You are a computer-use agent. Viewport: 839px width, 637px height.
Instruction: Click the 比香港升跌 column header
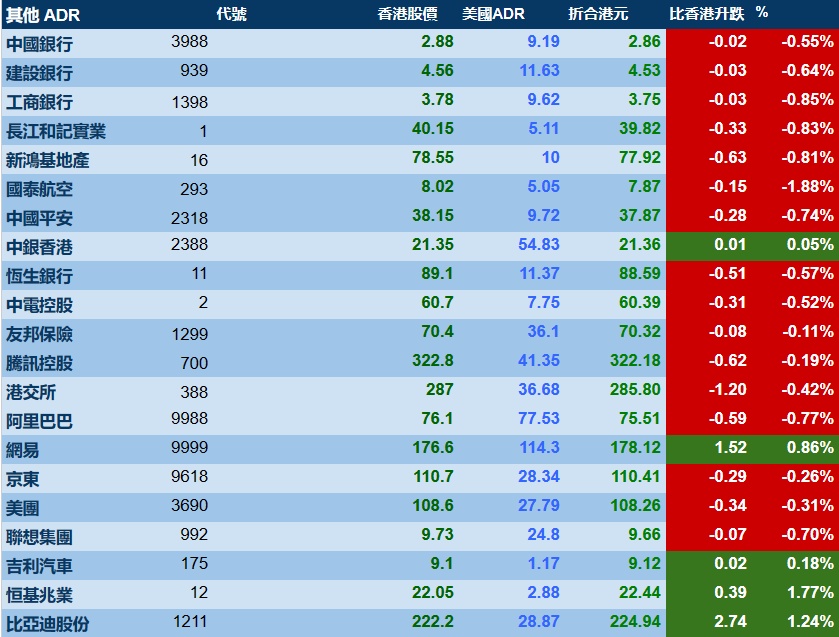[706, 14]
